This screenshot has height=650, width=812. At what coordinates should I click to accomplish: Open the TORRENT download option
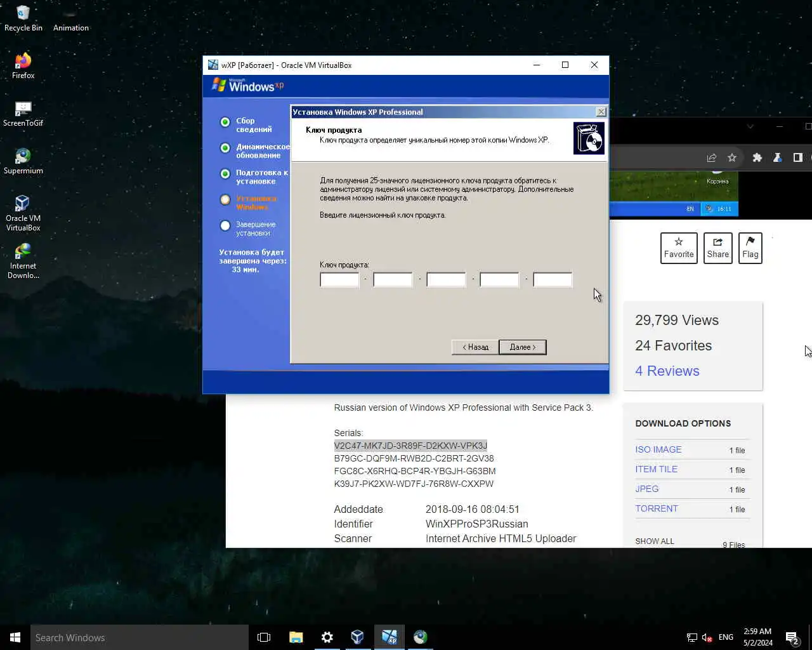click(x=657, y=508)
